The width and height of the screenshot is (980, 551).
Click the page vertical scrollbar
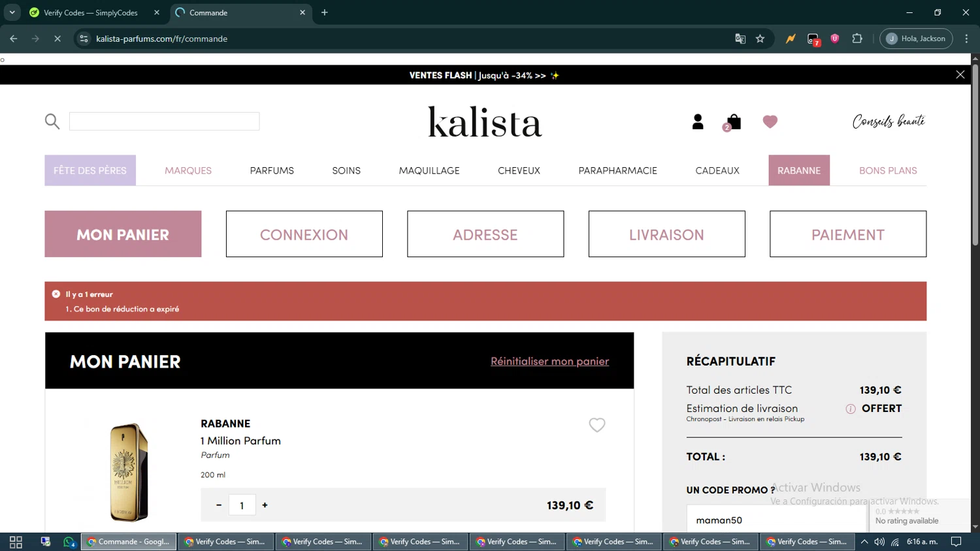click(975, 155)
